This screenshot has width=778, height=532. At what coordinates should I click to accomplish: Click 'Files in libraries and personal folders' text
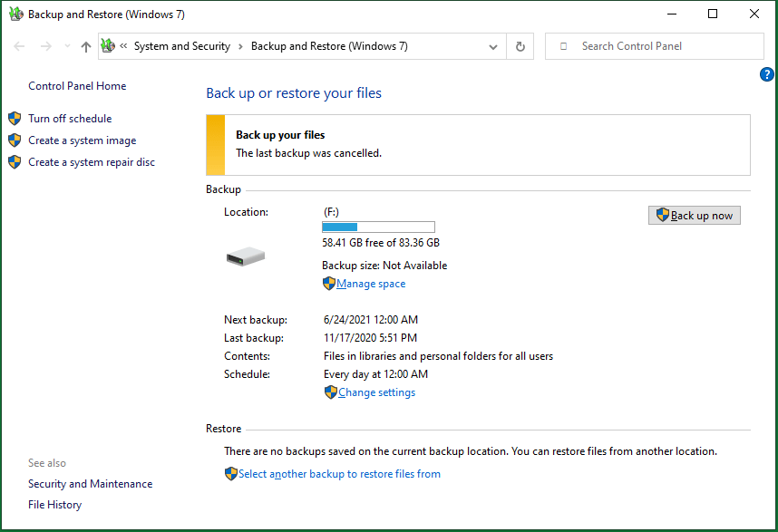(438, 356)
